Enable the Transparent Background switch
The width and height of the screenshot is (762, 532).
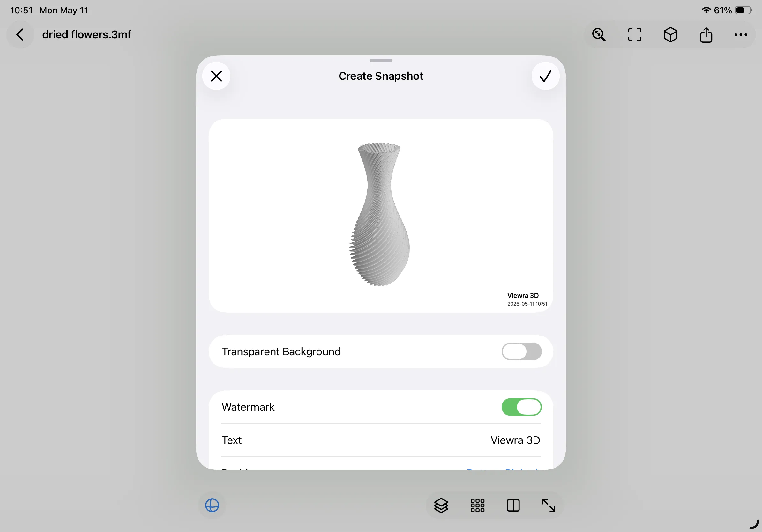(521, 351)
